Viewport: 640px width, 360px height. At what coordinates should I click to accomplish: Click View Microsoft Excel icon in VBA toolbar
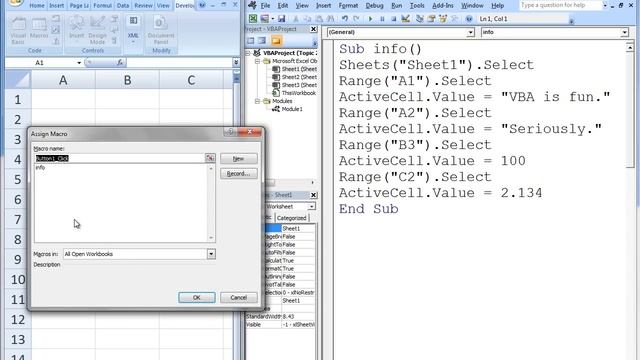pos(253,19)
